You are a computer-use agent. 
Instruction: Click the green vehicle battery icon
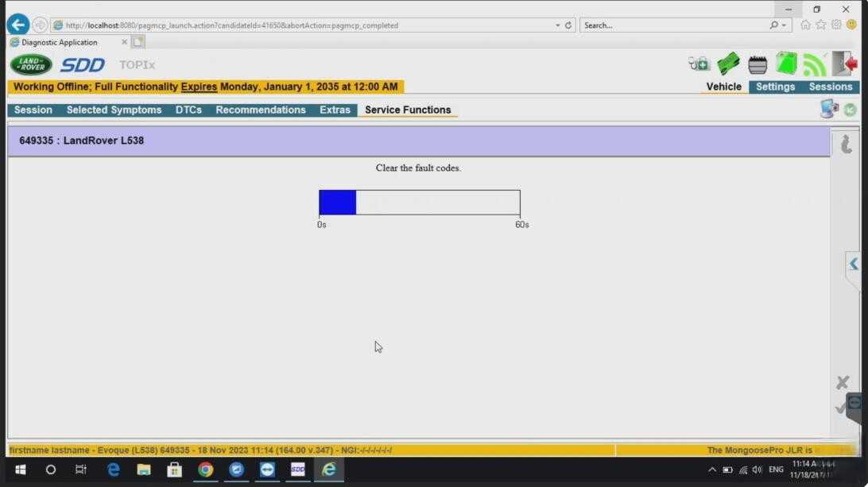click(x=786, y=64)
